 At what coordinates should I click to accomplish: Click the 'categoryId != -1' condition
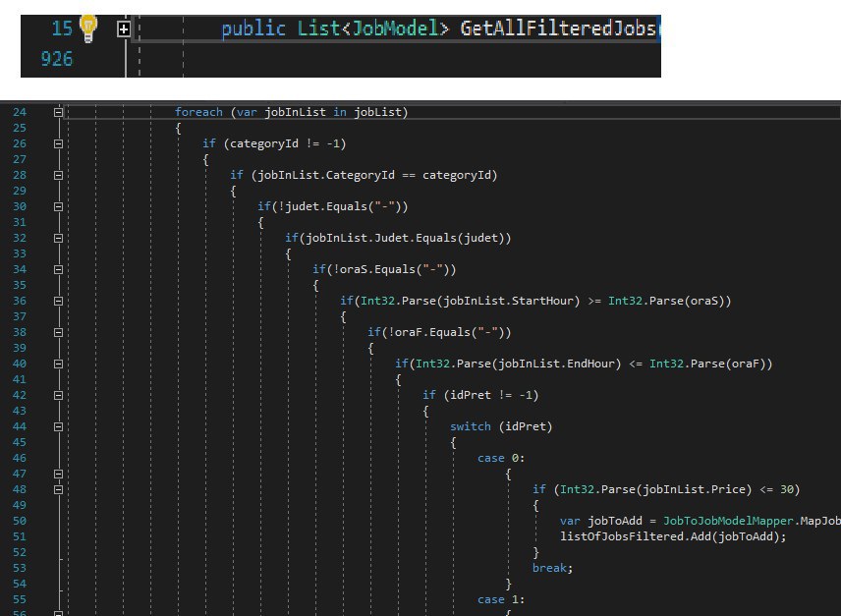point(285,143)
